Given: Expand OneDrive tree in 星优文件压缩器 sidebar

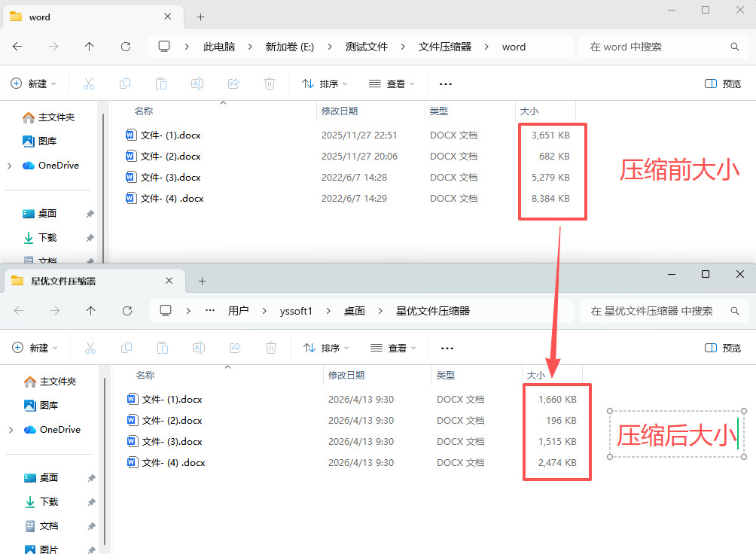Looking at the screenshot, I should (11, 430).
